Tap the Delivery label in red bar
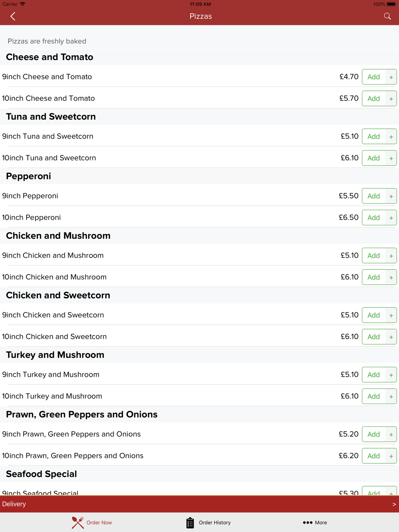This screenshot has height=532, width=399. (14, 504)
